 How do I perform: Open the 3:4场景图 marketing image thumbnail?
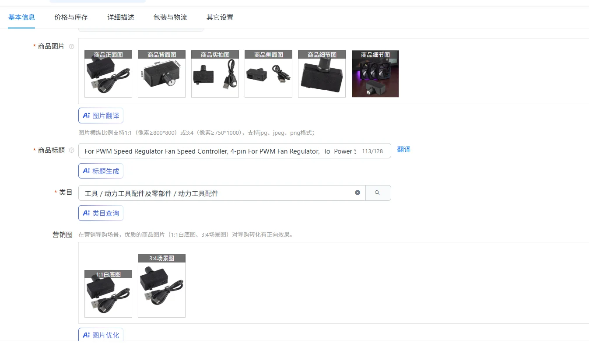point(161,285)
